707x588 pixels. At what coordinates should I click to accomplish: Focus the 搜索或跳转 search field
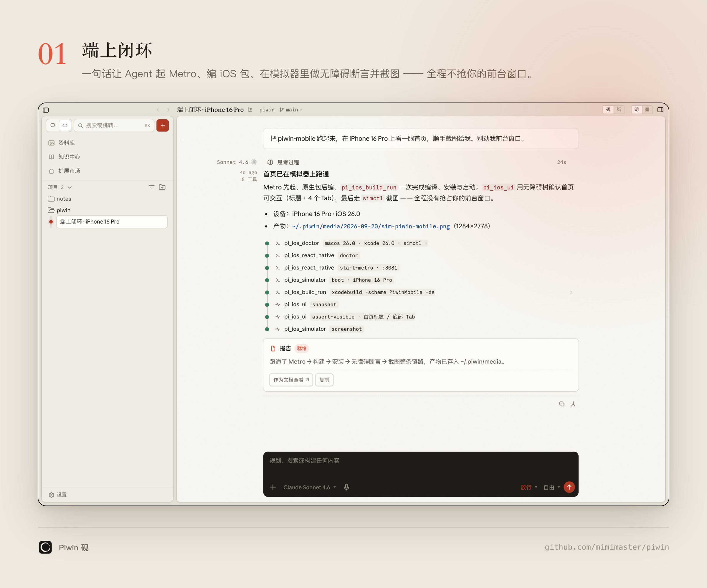114,125
